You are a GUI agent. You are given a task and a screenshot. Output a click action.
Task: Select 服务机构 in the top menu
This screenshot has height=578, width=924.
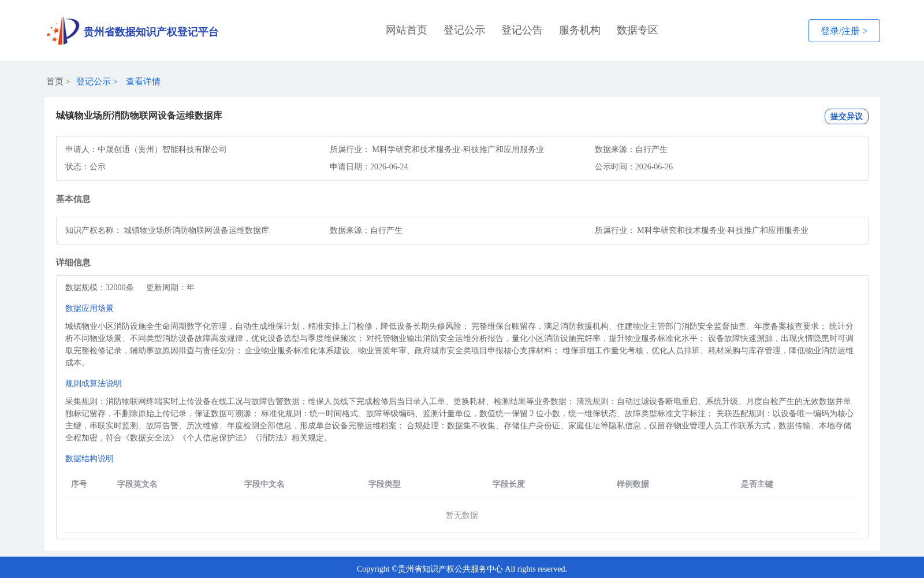pyautogui.click(x=580, y=30)
